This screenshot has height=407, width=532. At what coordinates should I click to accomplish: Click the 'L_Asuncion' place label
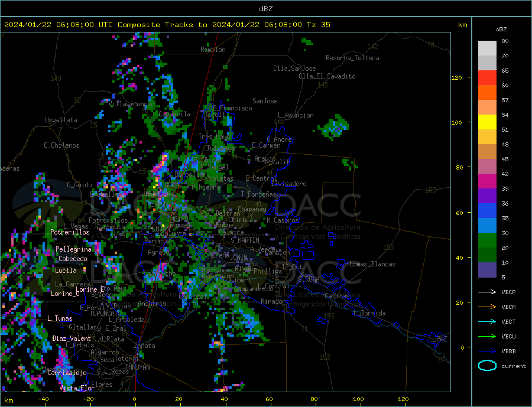pos(296,115)
